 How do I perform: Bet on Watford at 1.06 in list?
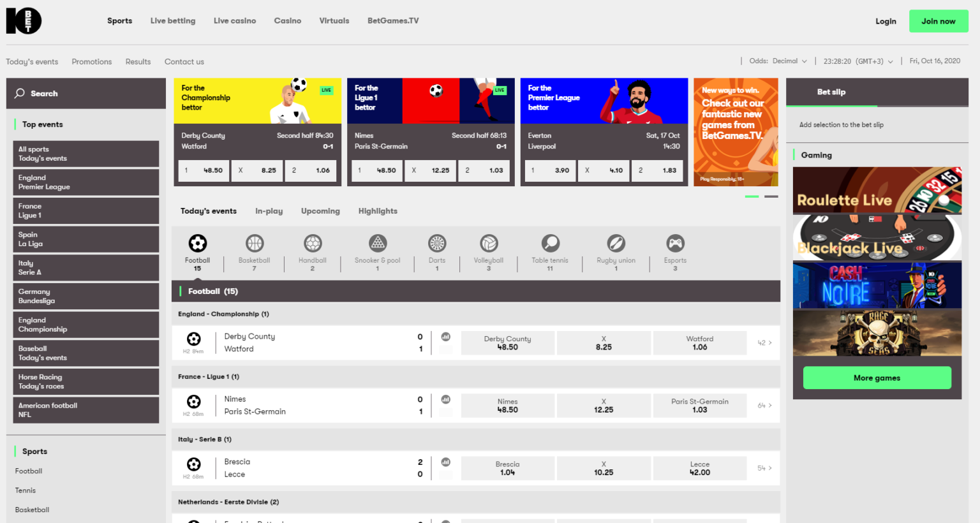point(700,343)
